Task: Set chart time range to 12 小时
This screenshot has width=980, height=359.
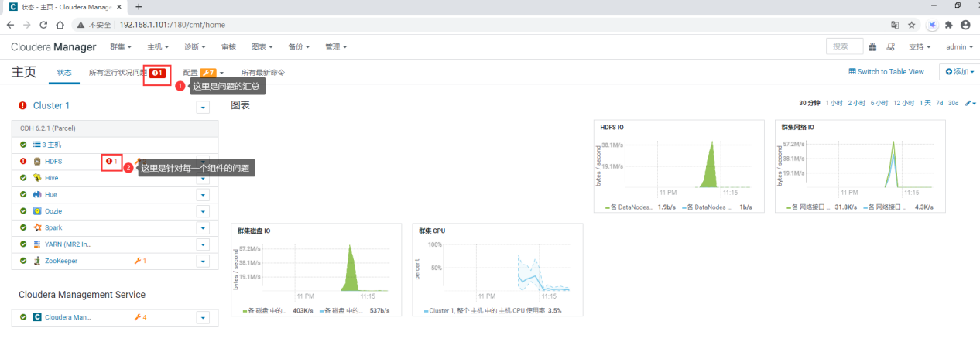Action: (x=903, y=103)
